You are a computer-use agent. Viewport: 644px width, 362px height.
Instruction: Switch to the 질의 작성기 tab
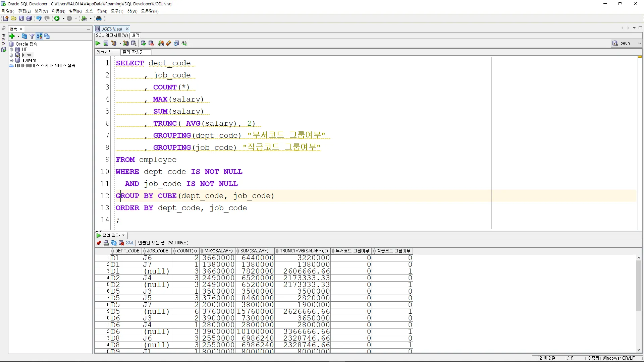(133, 52)
